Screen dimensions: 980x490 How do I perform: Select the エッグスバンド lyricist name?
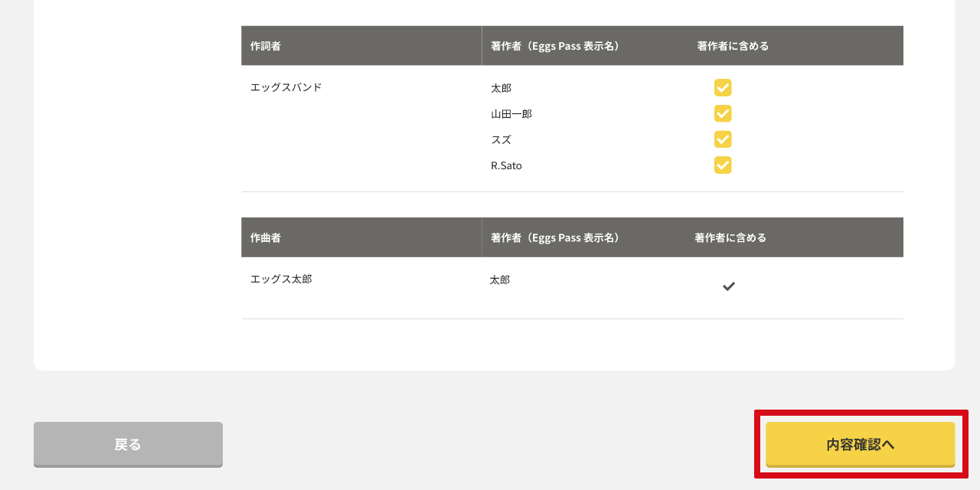286,87
